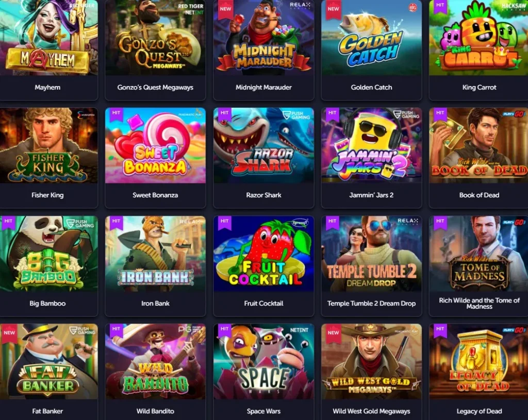The image size is (528, 420).
Task: Open the Sweet Bonanza game thumbnail
Action: [155, 145]
